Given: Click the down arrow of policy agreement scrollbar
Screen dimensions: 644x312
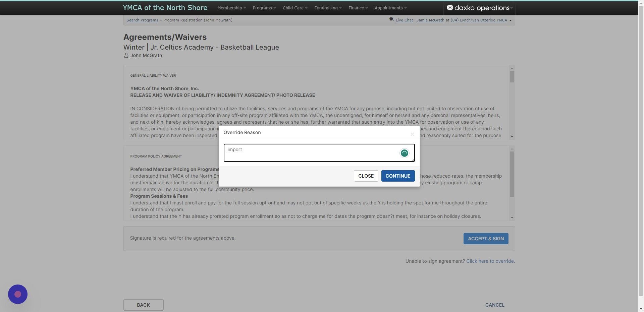Looking at the screenshot, I should pos(512,217).
